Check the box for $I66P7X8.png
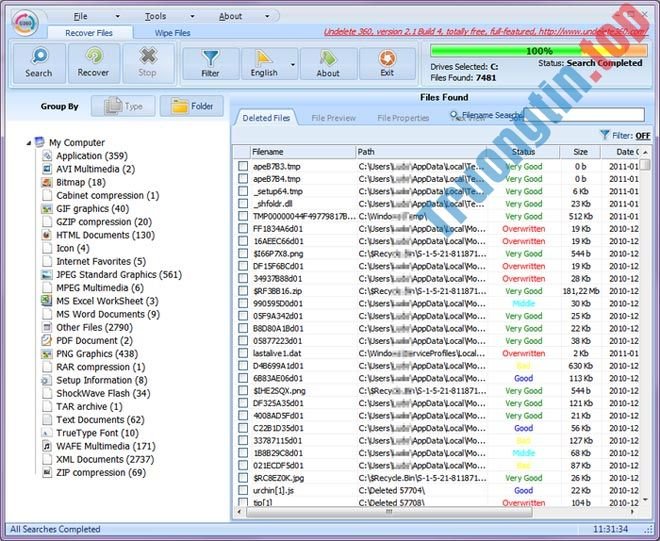Screen dimensions: 660x541 [x=243, y=253]
